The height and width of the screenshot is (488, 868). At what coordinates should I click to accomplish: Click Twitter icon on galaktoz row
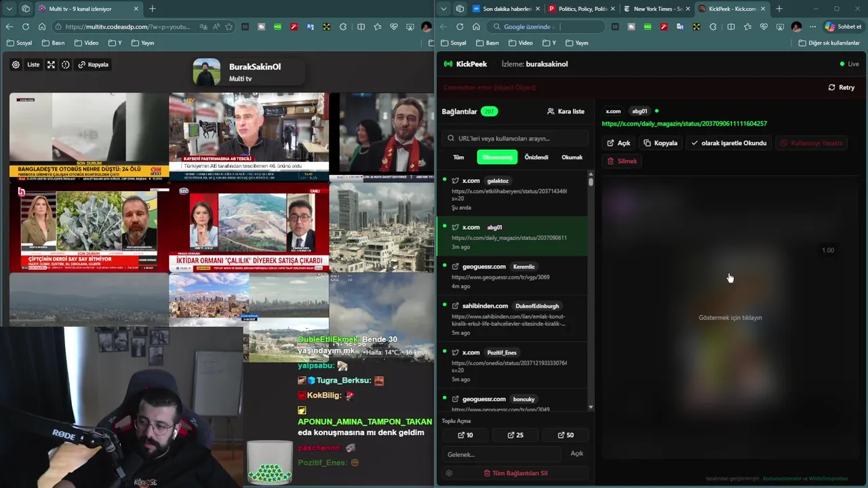click(x=455, y=181)
